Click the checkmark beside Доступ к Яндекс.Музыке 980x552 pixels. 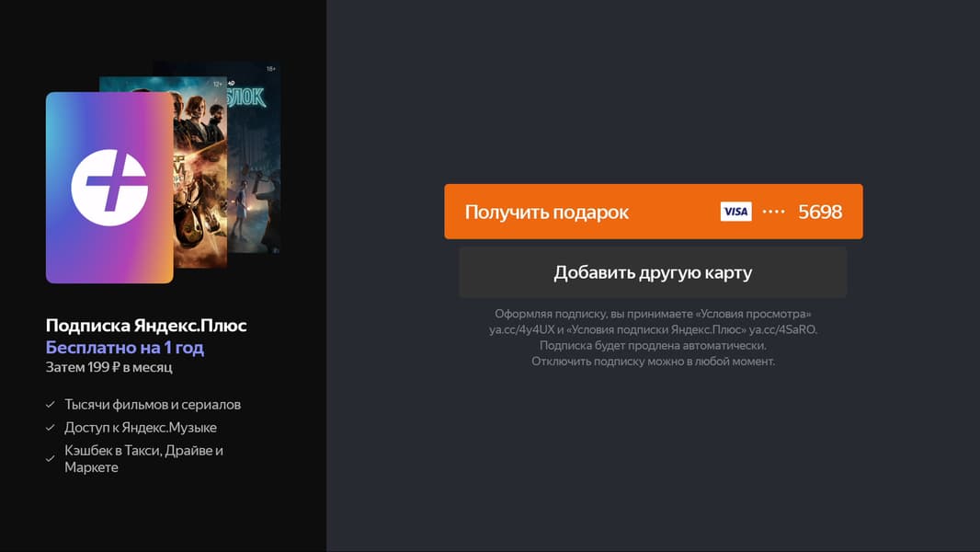[51, 428]
